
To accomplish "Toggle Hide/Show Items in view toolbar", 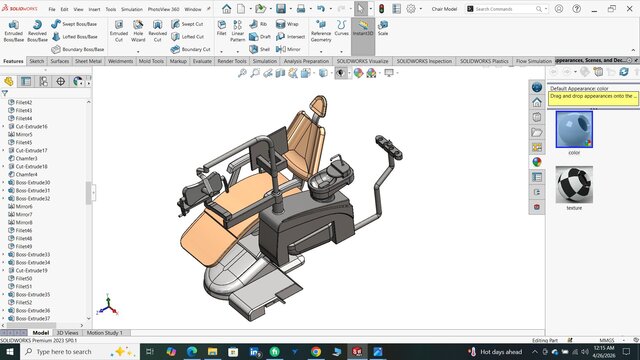I will [x=340, y=73].
